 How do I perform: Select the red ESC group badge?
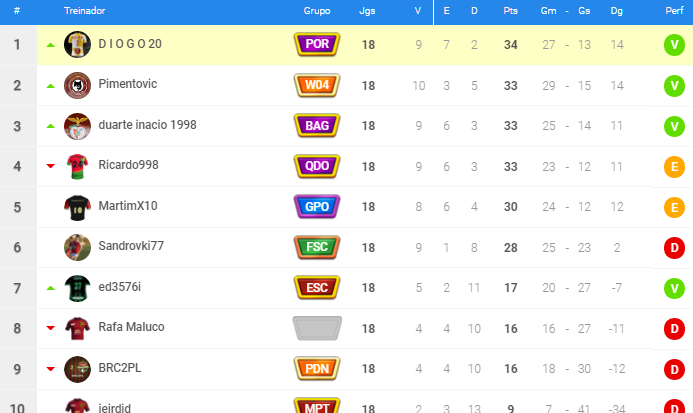[x=317, y=287]
